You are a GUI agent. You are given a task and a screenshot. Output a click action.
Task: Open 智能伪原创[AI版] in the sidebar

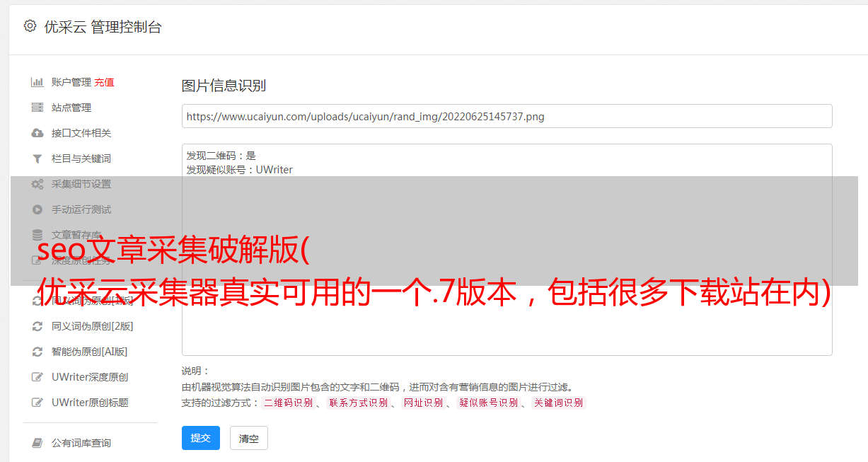click(x=89, y=352)
